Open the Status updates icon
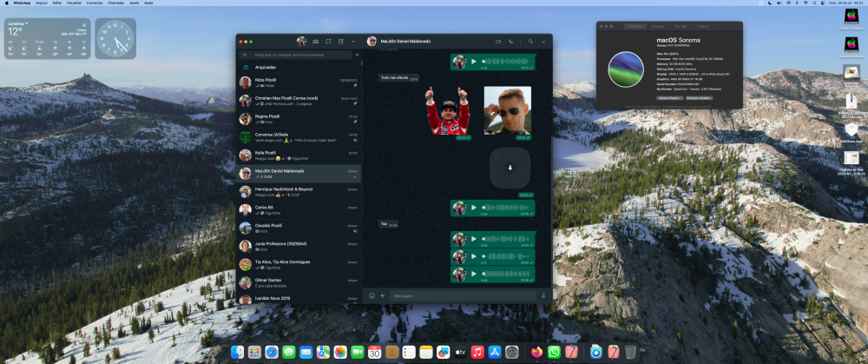The width and height of the screenshot is (868, 364). (x=328, y=42)
